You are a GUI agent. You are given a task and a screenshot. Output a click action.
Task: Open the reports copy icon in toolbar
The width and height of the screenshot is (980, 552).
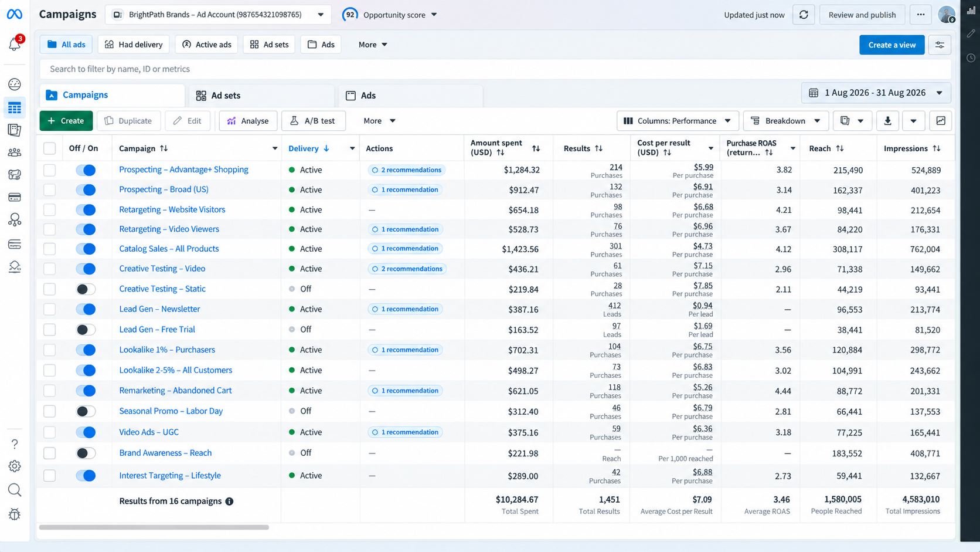point(852,121)
